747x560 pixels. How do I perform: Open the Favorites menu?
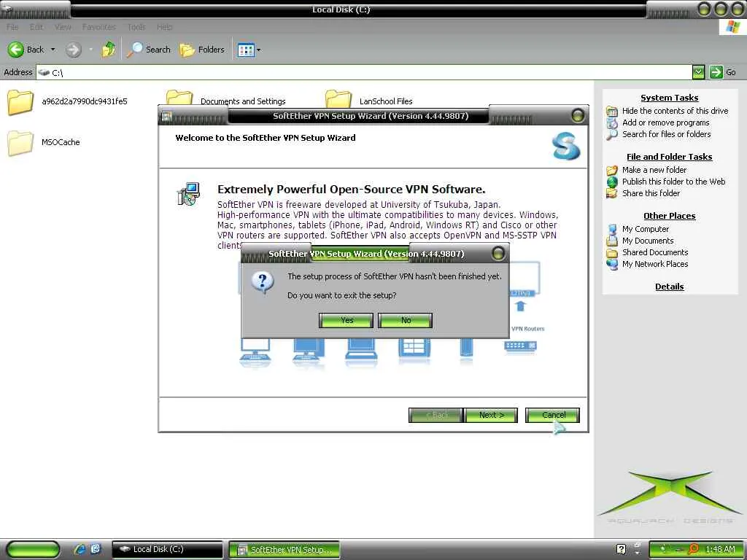[x=99, y=27]
